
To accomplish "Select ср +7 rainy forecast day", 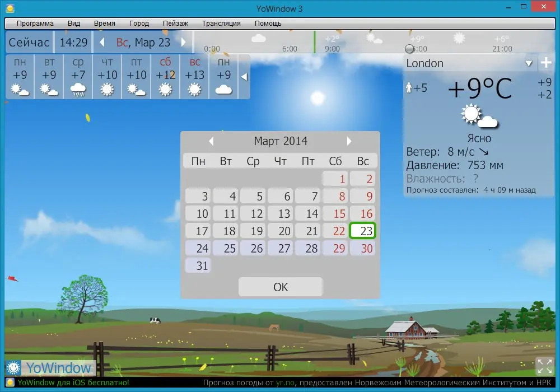I will [x=78, y=76].
